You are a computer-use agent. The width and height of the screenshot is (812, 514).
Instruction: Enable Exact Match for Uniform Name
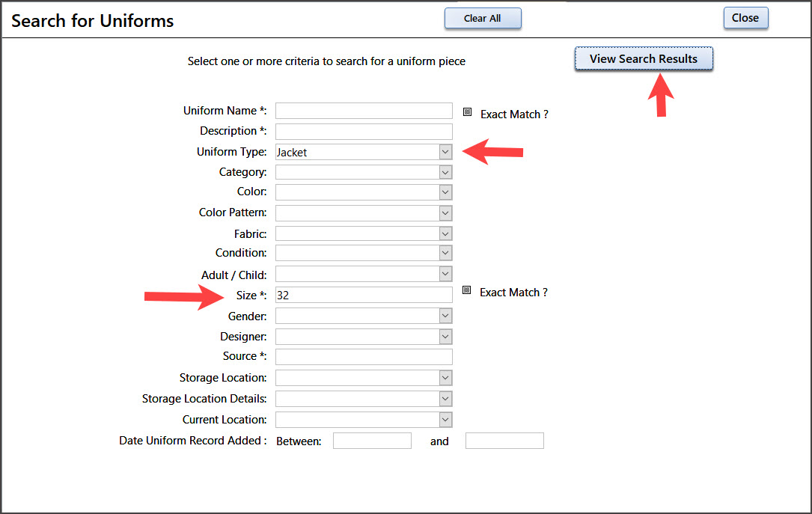[x=467, y=112]
